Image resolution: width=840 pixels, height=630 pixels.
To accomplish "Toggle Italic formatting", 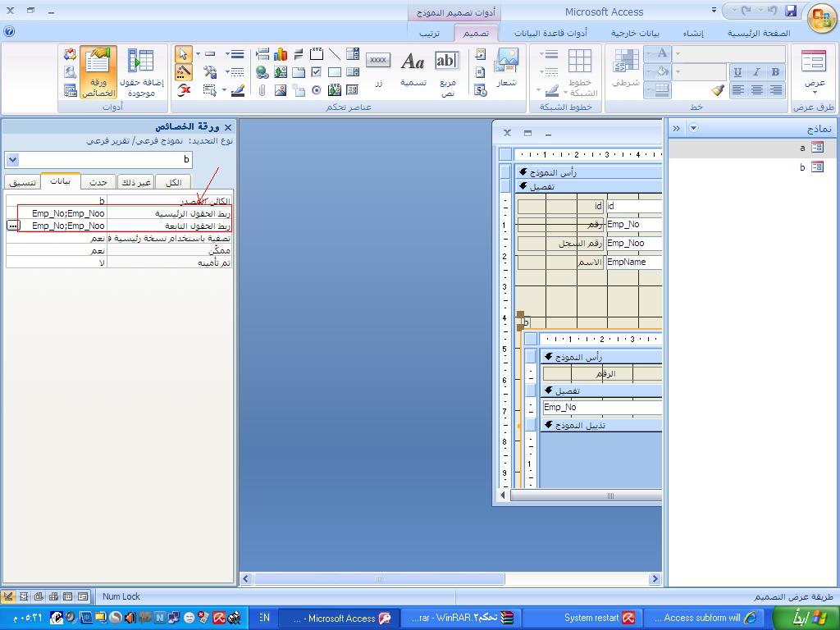I will (756, 72).
